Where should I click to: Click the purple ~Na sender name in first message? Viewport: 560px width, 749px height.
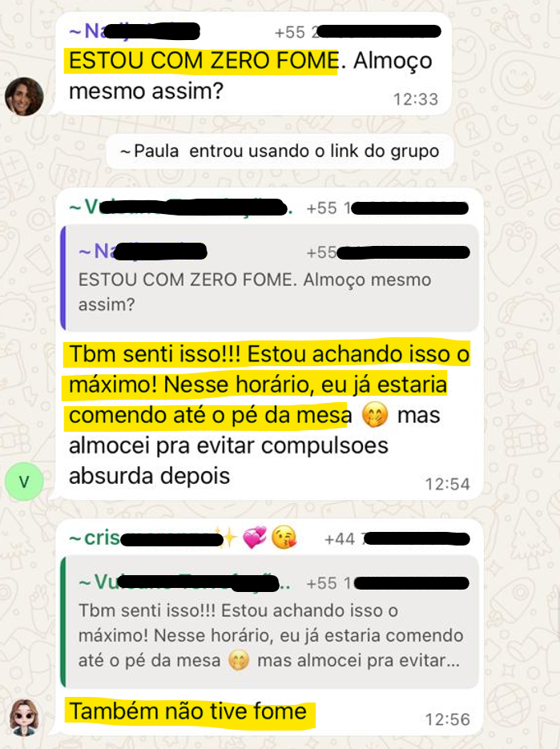(x=135, y=31)
